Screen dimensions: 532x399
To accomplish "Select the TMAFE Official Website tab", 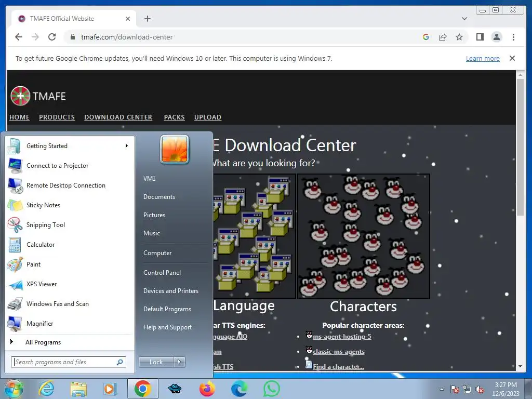I will tap(74, 19).
